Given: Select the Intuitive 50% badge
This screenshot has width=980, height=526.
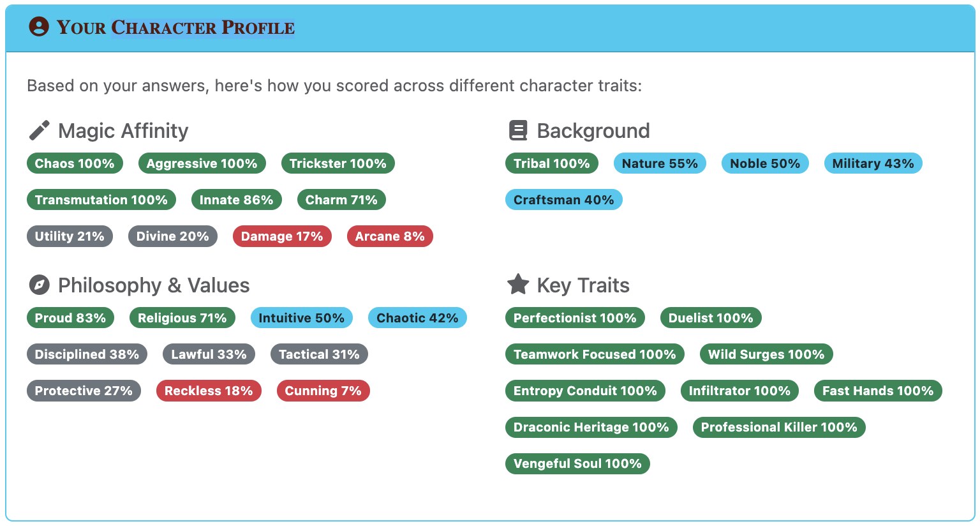Looking at the screenshot, I should [x=301, y=317].
